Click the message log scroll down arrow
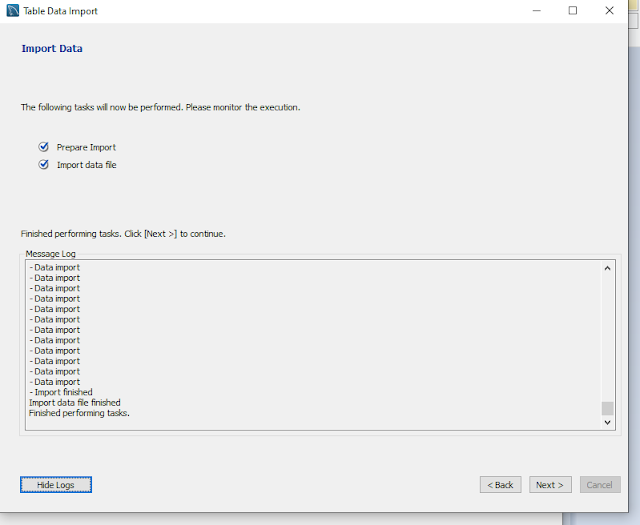This screenshot has height=525, width=640. 607,423
